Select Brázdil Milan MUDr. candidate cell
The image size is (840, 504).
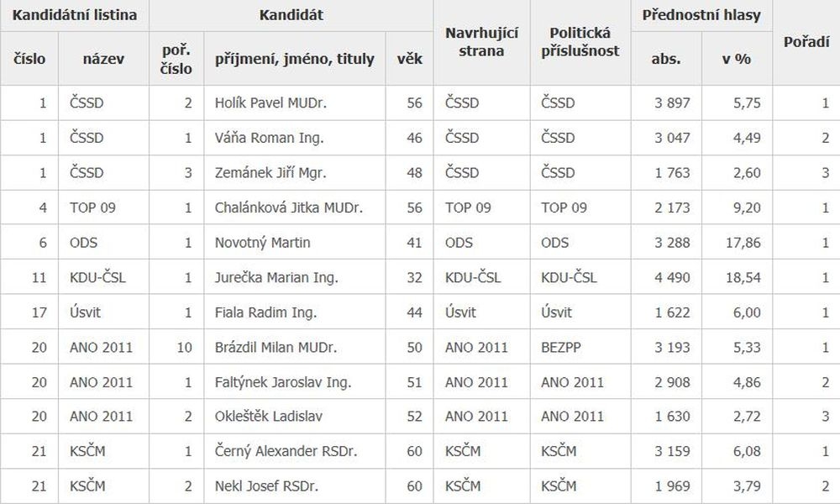click(x=294, y=347)
